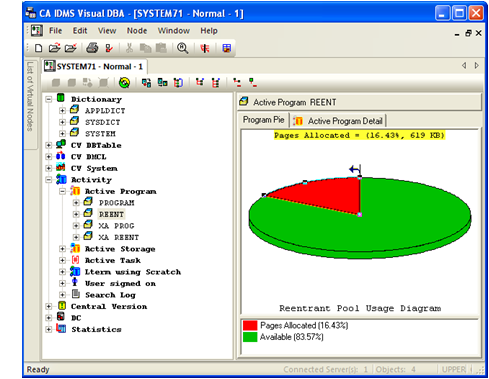
Task: Expand the Central Version node
Action: click(x=49, y=306)
